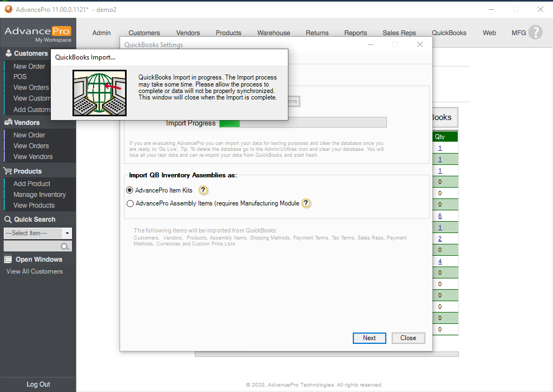Click the Quick Search text input field

32,247
